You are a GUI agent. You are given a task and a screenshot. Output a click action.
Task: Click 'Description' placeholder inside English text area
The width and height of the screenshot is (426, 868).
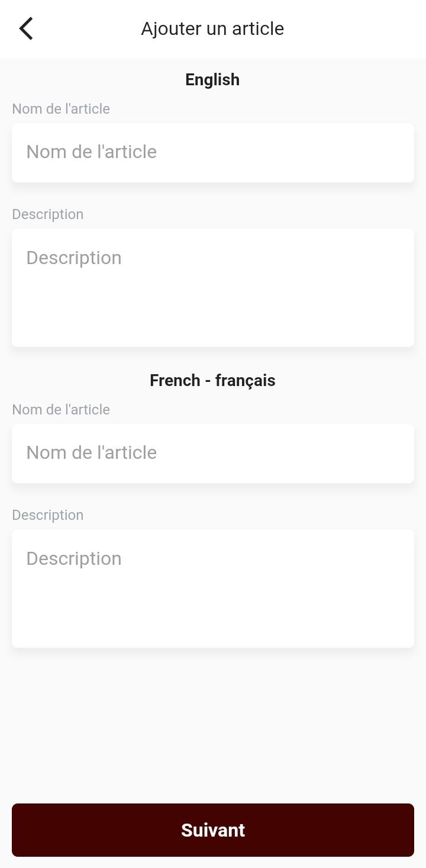[74, 258]
